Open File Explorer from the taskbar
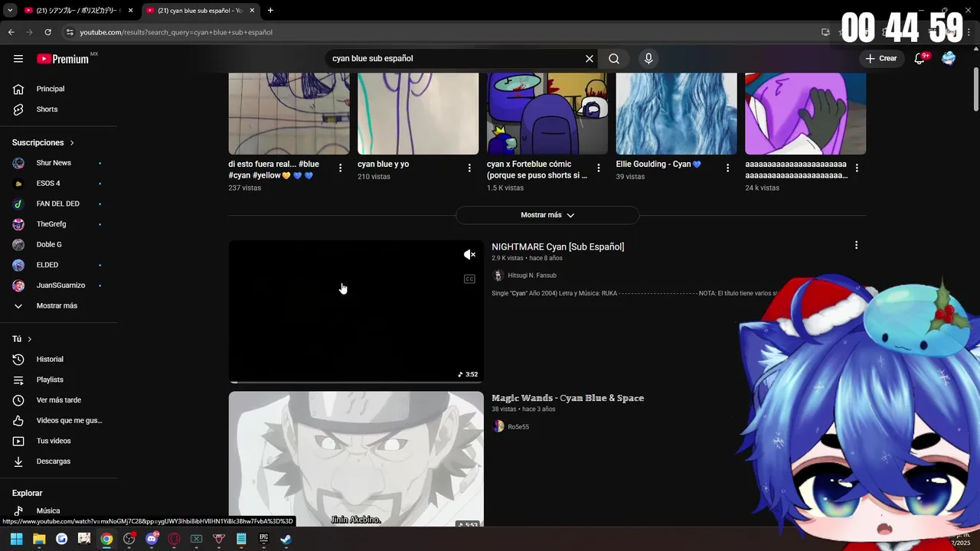Viewport: 980px width, 551px height. coord(39,539)
